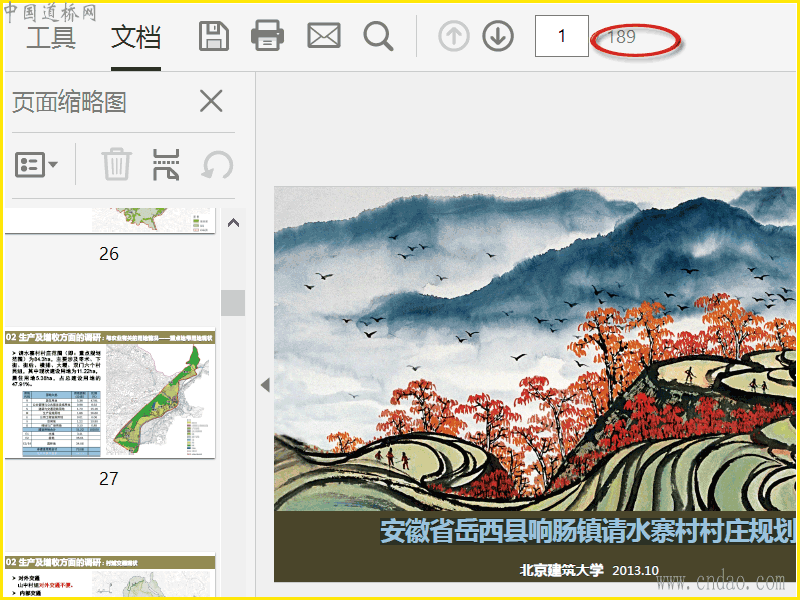The image size is (800, 600).
Task: Click thumbnail label number 26
Action: pos(109,254)
